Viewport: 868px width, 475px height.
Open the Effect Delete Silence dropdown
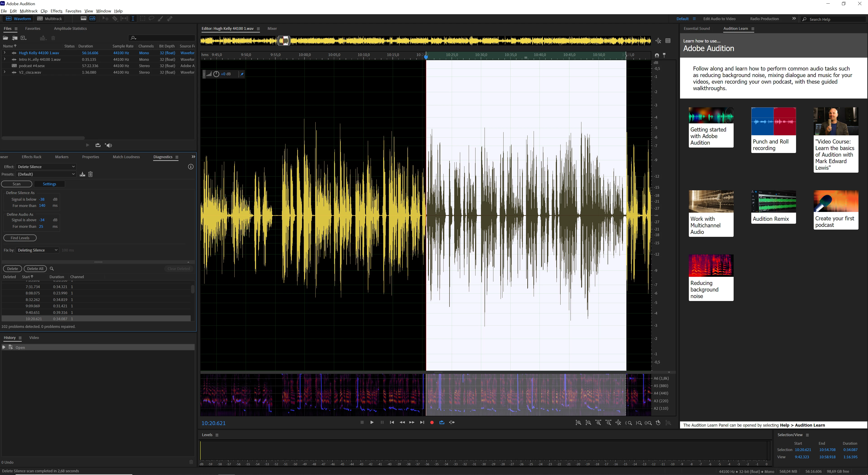[46, 167]
